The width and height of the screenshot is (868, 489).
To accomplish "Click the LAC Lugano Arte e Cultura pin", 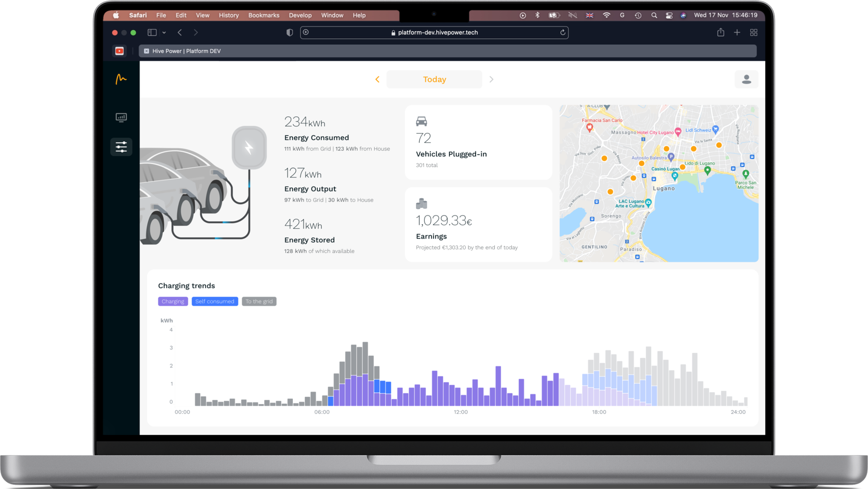I will coord(648,202).
